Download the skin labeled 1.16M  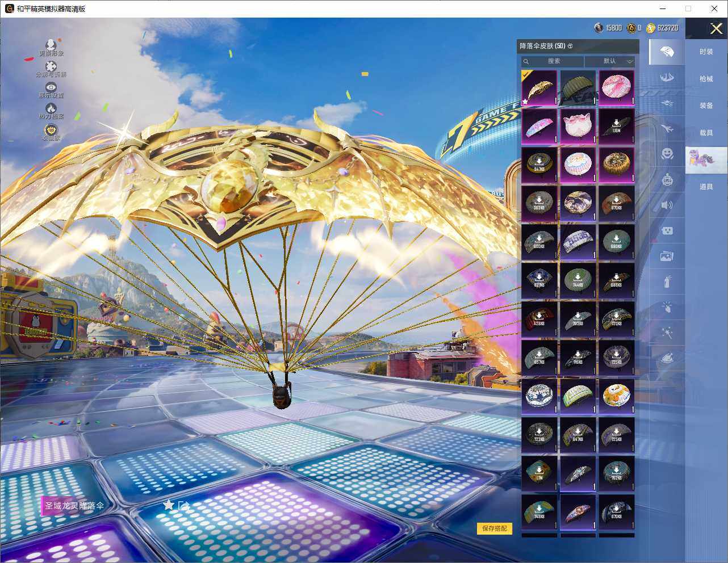tap(617, 127)
